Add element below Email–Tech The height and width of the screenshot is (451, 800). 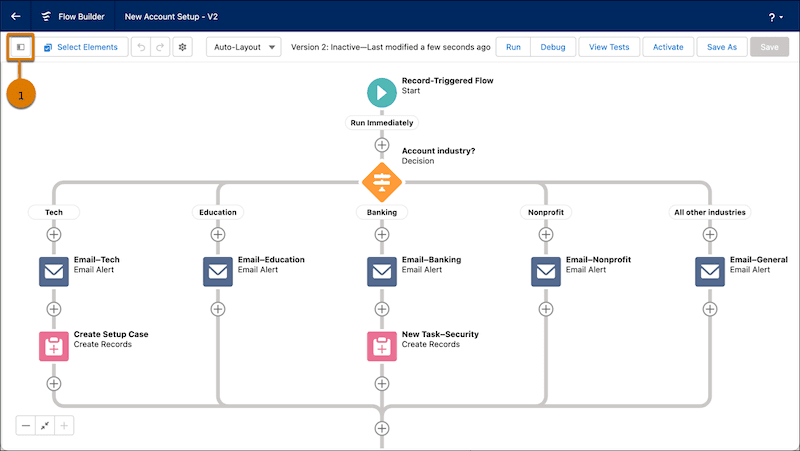54,309
